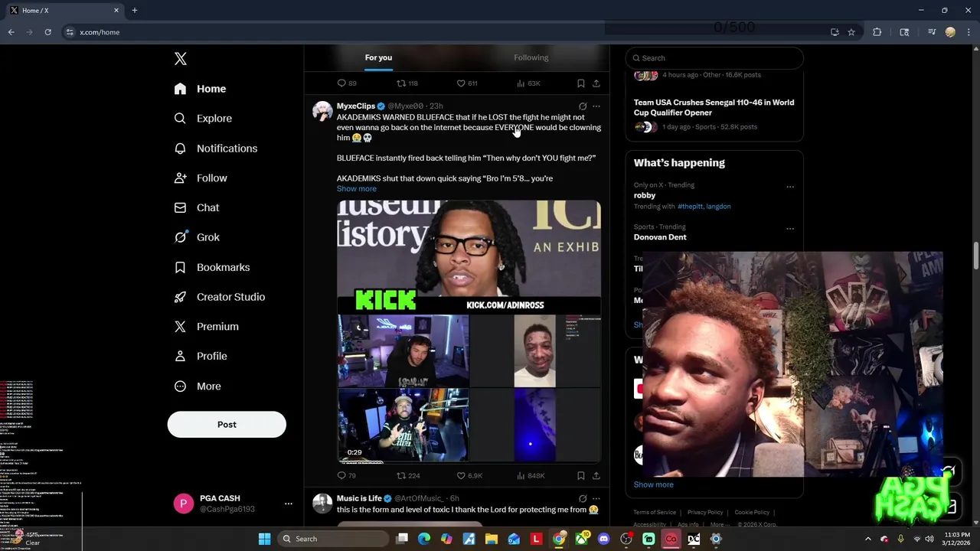
Task: Open Premium in the sidebar
Action: click(207, 327)
